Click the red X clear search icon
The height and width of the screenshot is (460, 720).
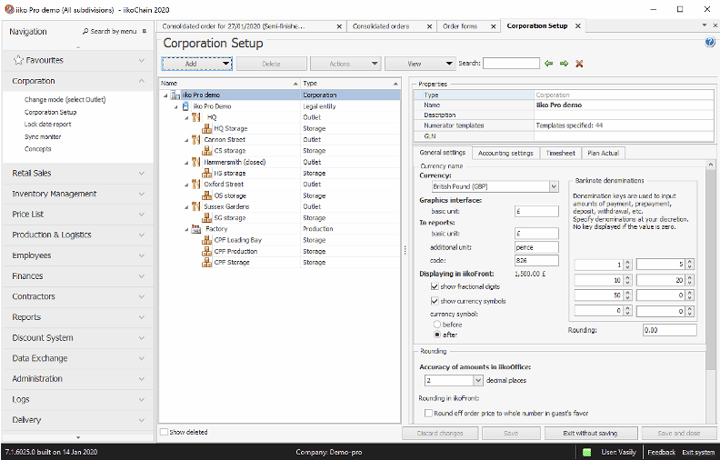point(579,64)
